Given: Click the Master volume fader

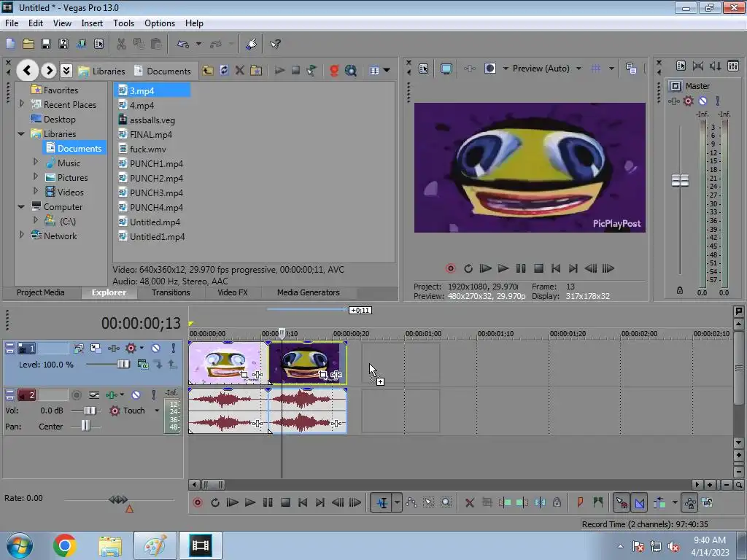Looking at the screenshot, I should coord(680,181).
